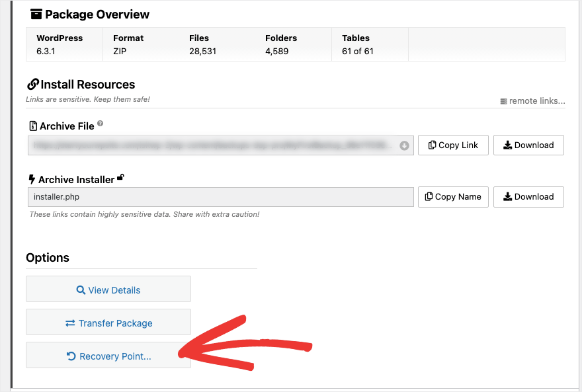Open the Recovery Point option
The height and width of the screenshot is (392, 582).
(108, 355)
